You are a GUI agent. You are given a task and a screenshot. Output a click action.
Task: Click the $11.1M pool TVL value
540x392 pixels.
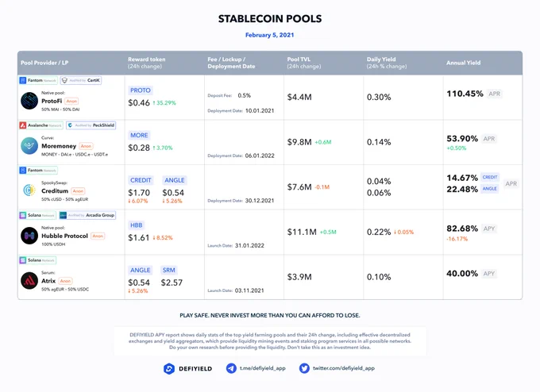[x=302, y=233]
